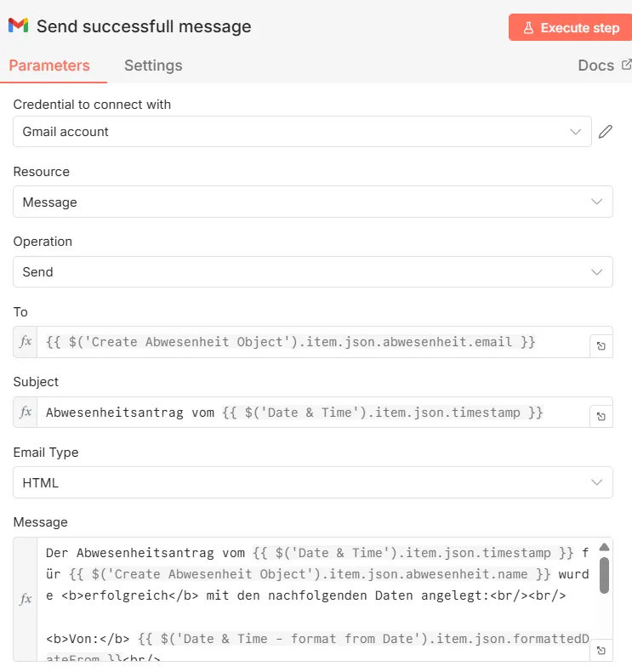Open expression editor for Message field
This screenshot has height=672, width=632.
601,651
